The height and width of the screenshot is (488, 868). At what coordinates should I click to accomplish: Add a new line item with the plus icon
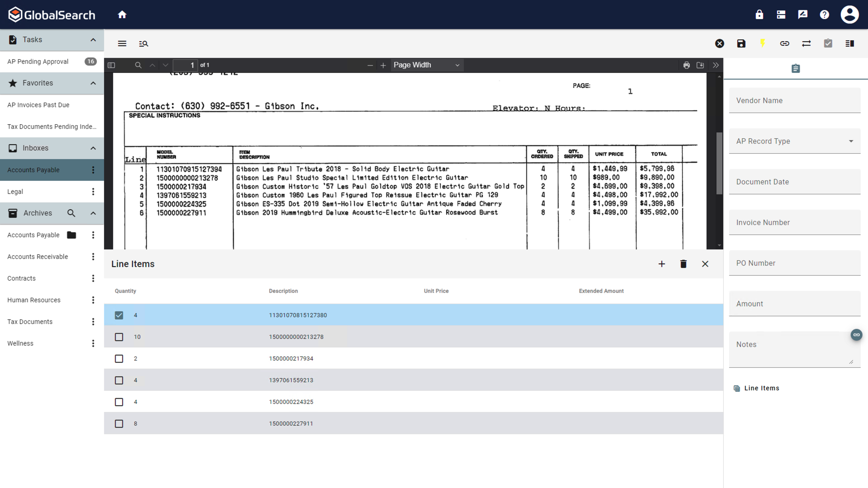click(x=661, y=264)
